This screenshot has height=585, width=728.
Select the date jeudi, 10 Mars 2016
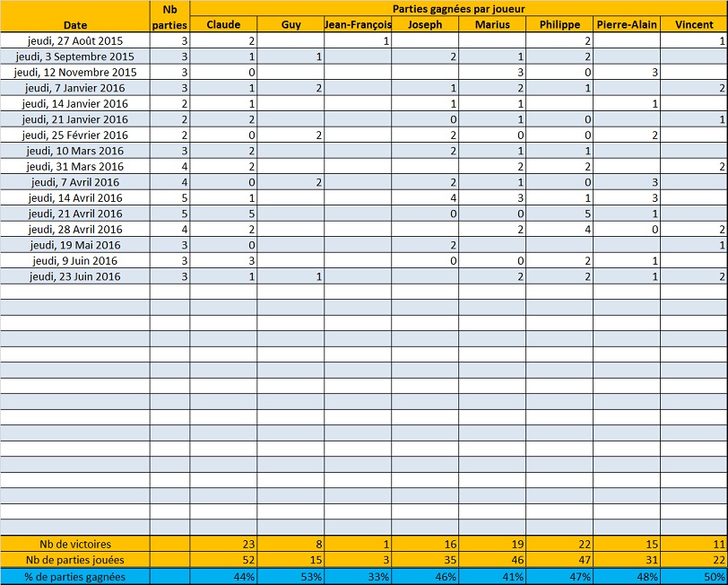[74, 151]
